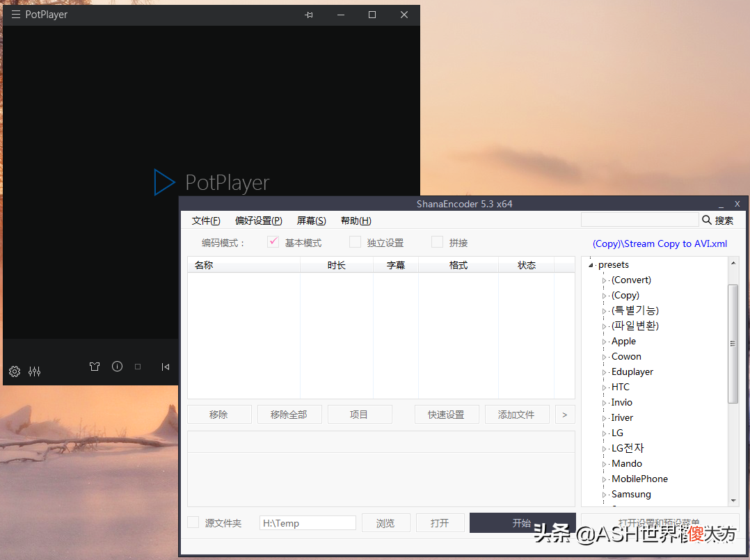Click the 格式 column header

coord(458,265)
